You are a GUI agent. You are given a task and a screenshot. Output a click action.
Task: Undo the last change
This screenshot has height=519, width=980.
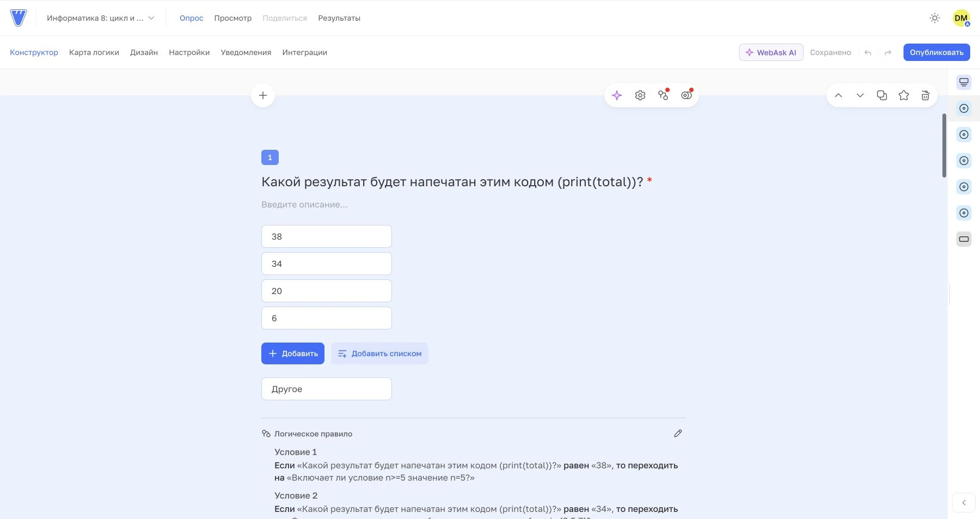click(x=868, y=53)
